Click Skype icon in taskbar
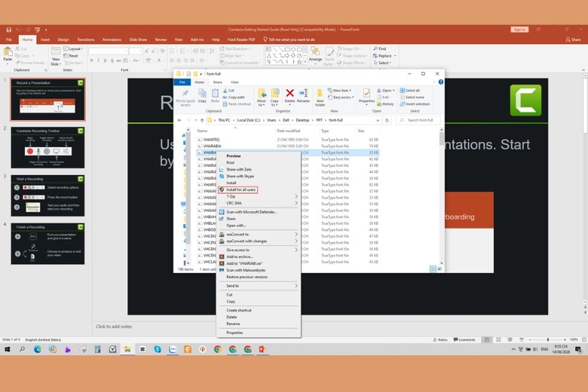588x392 pixels. (x=157, y=349)
